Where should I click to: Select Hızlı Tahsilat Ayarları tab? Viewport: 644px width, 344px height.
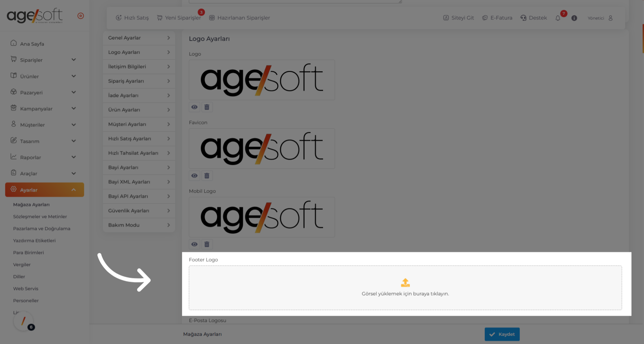[139, 153]
